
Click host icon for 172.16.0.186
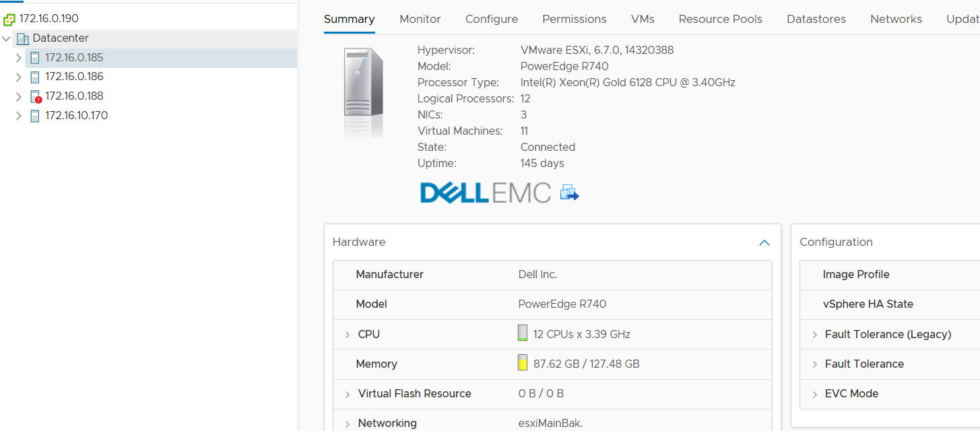pyautogui.click(x=35, y=77)
